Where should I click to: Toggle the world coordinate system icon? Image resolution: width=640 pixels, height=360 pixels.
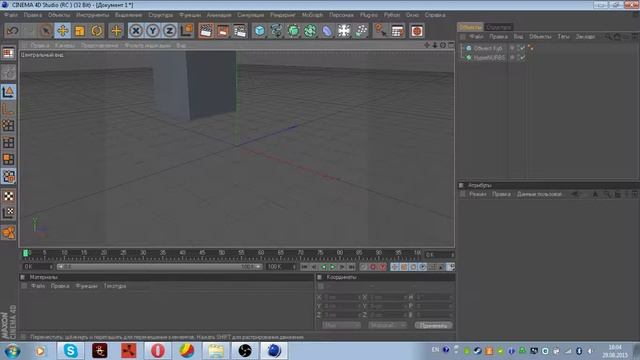click(187, 31)
